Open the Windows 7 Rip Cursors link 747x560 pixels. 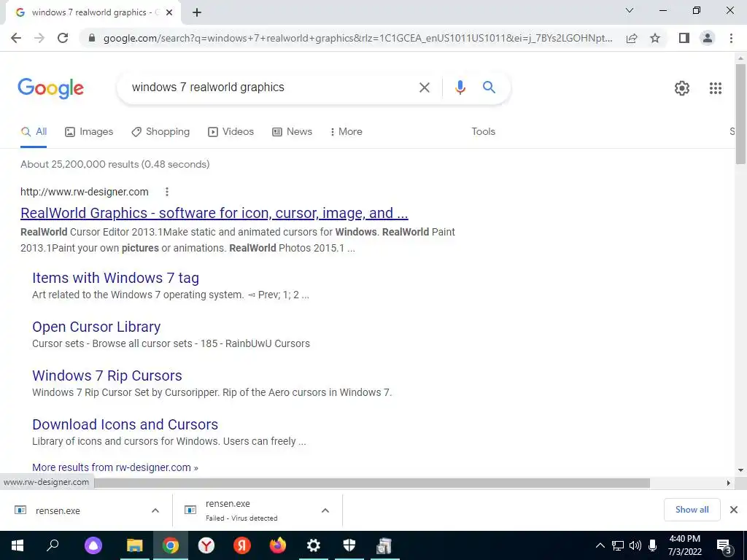coord(107,376)
